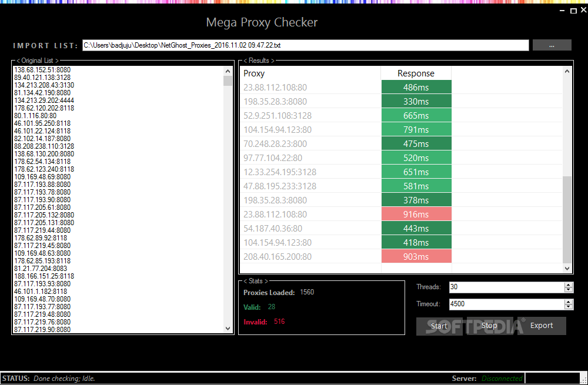Click the Proxies Loaded value 1560
The image size is (588, 385).
coord(307,292)
